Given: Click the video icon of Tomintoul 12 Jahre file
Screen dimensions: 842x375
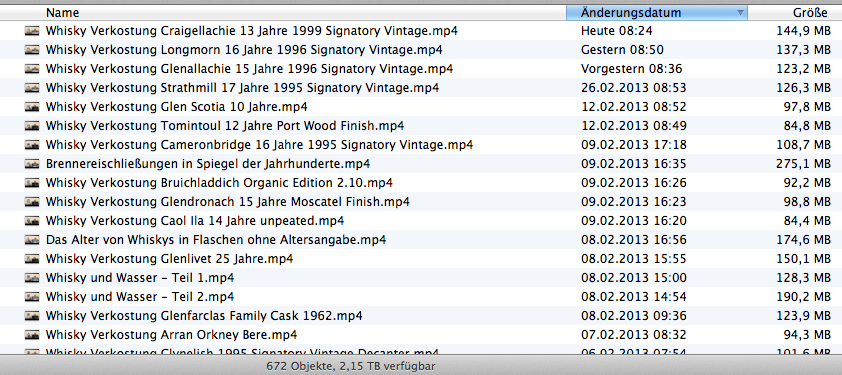Looking at the screenshot, I should click(x=32, y=126).
